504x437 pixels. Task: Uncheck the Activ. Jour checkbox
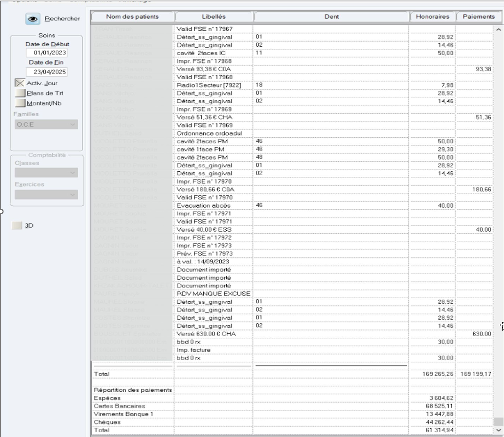click(x=19, y=83)
